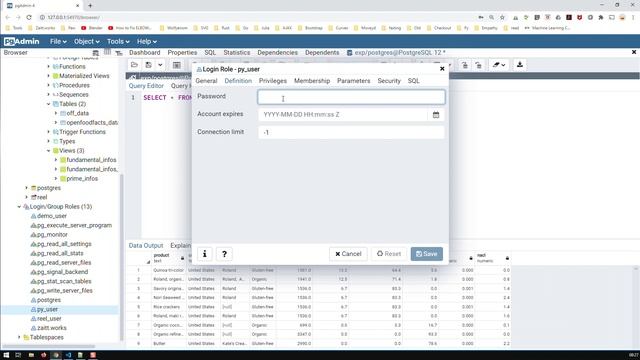Click the Task View icon in taskbar

[18, 355]
